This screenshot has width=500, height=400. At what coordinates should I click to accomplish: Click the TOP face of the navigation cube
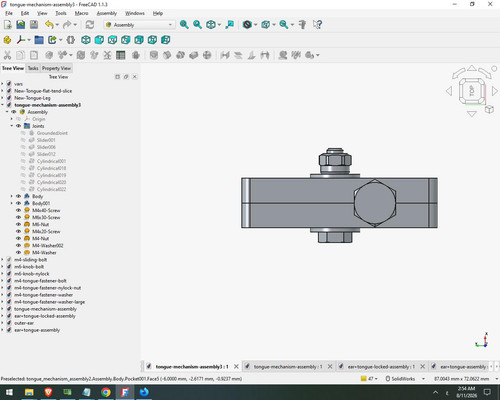[472, 91]
